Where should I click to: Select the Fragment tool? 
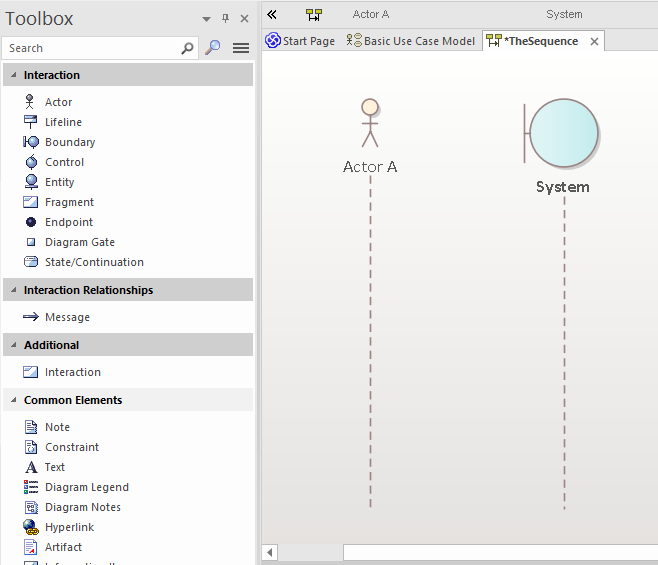click(x=69, y=202)
